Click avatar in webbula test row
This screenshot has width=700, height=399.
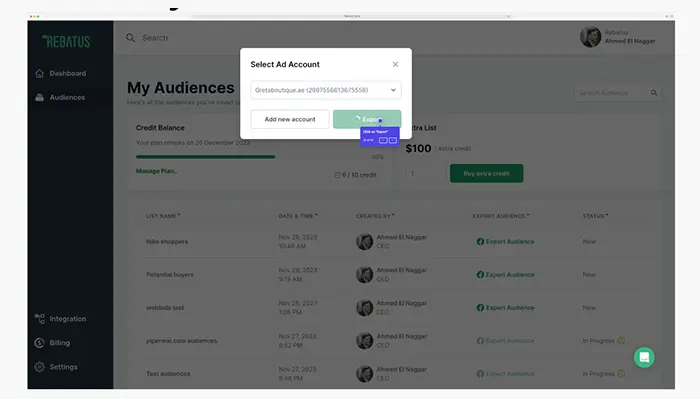tap(364, 308)
